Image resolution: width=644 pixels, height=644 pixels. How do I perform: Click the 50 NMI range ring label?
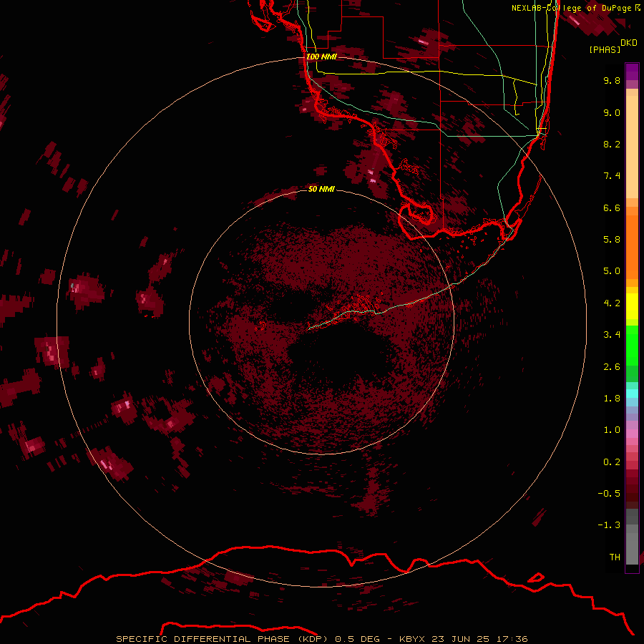pos(321,189)
